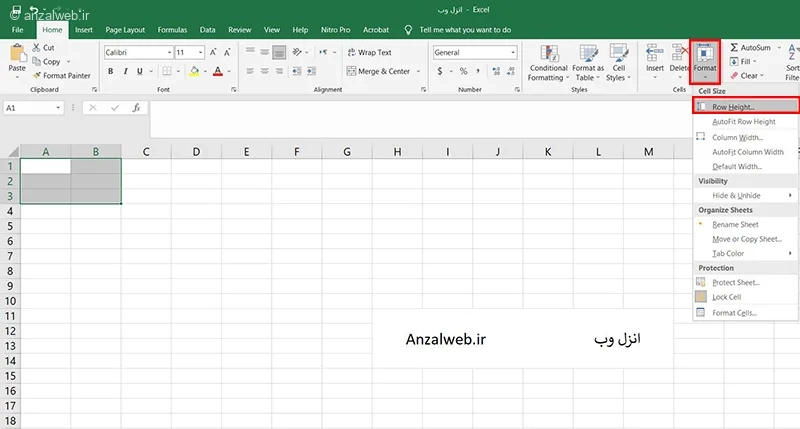Click the Cut scissors icon
The image size is (800, 429).
coord(36,47)
